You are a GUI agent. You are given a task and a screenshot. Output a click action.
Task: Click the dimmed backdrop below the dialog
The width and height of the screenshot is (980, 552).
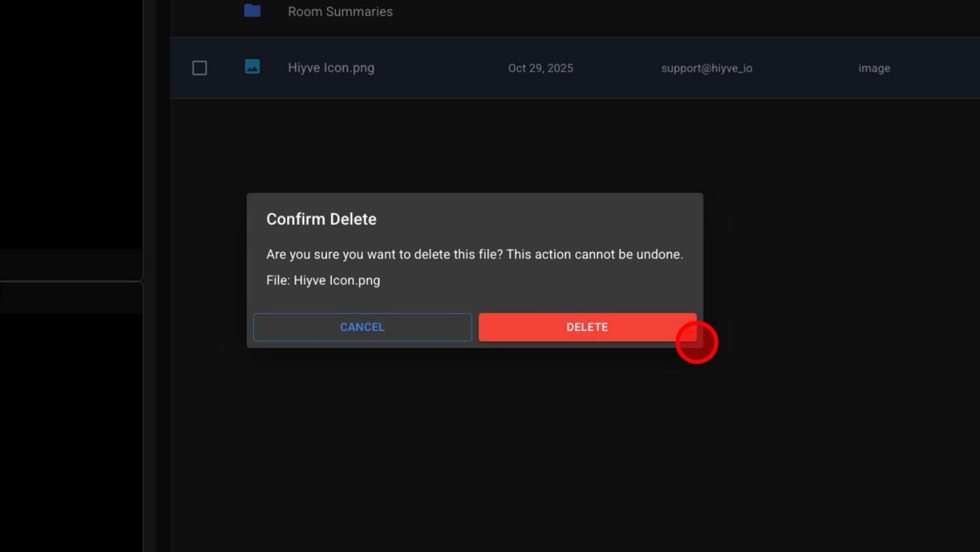click(473, 446)
